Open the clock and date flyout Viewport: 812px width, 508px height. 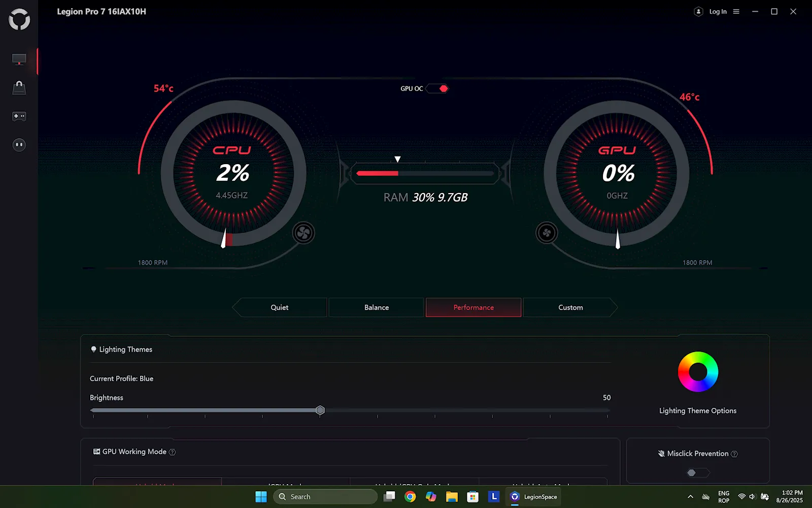pos(790,497)
